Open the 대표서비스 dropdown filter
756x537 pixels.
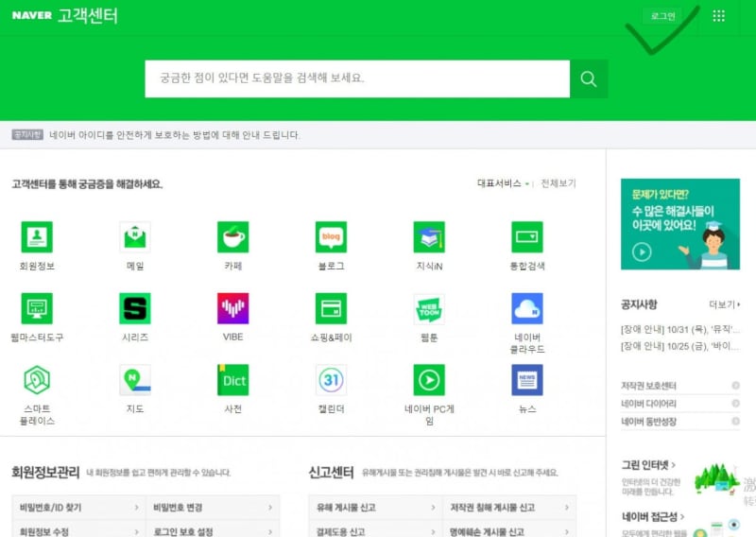[x=503, y=183]
